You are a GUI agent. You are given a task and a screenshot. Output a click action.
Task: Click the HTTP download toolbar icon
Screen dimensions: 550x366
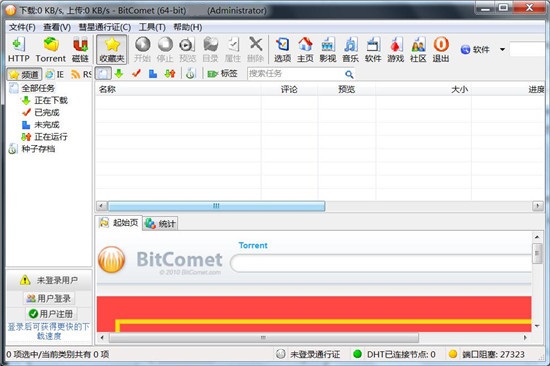(19, 49)
